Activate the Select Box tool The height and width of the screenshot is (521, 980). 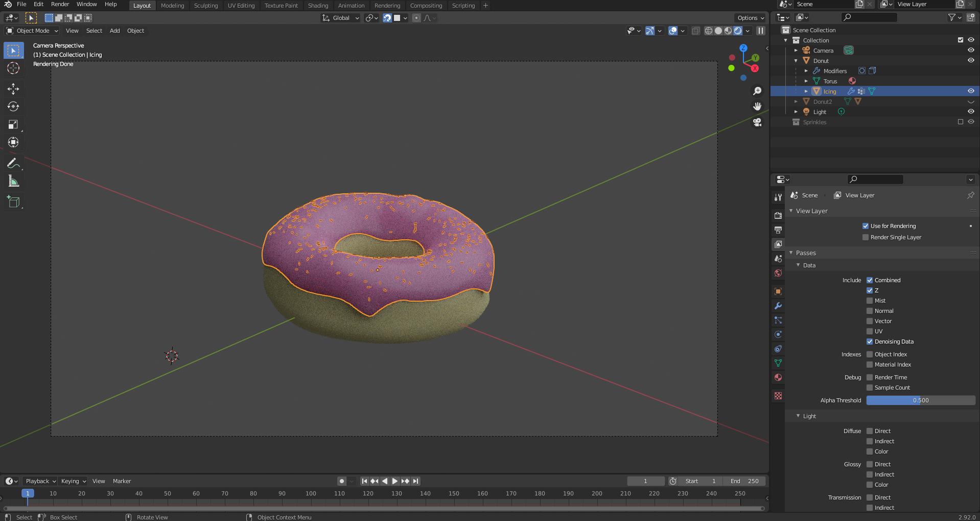[13, 50]
